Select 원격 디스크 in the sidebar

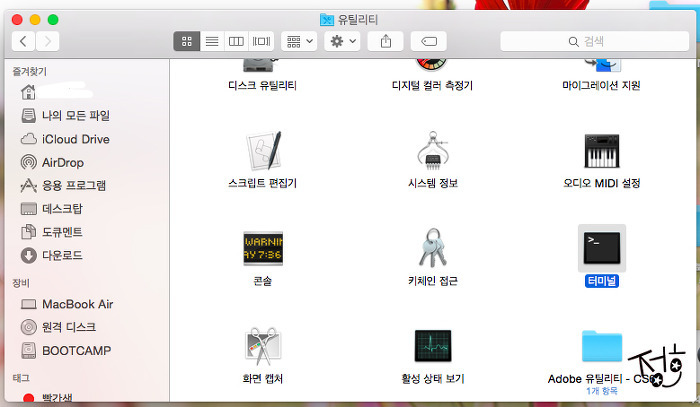coord(58,327)
